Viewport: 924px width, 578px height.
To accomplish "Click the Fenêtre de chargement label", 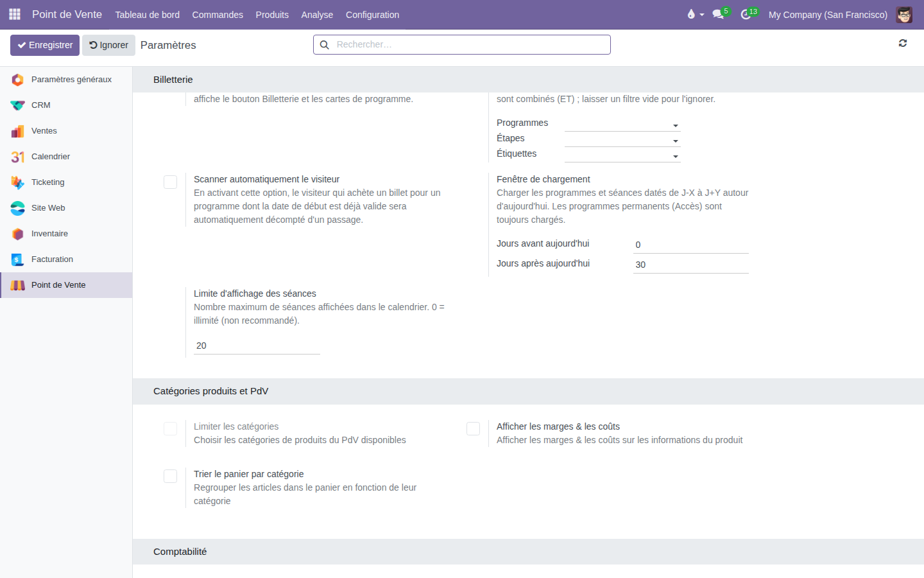I will point(543,179).
